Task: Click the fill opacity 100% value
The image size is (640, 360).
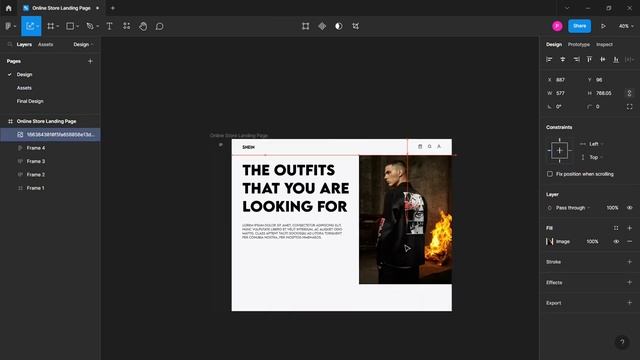Action: coord(592,242)
